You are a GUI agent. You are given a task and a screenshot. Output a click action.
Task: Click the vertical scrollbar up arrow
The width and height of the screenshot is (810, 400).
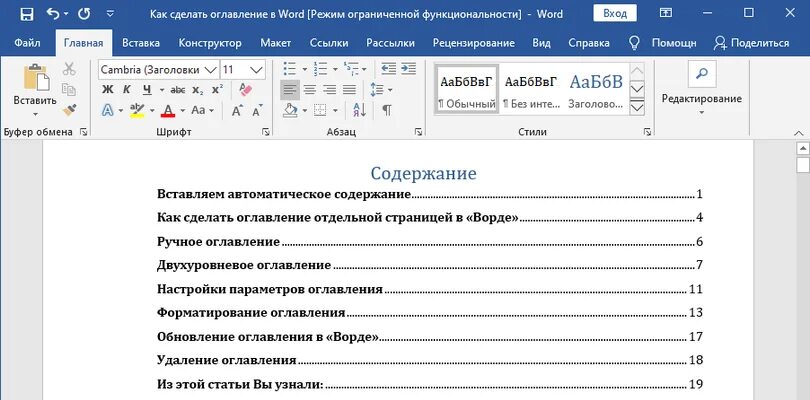pyautogui.click(x=802, y=149)
